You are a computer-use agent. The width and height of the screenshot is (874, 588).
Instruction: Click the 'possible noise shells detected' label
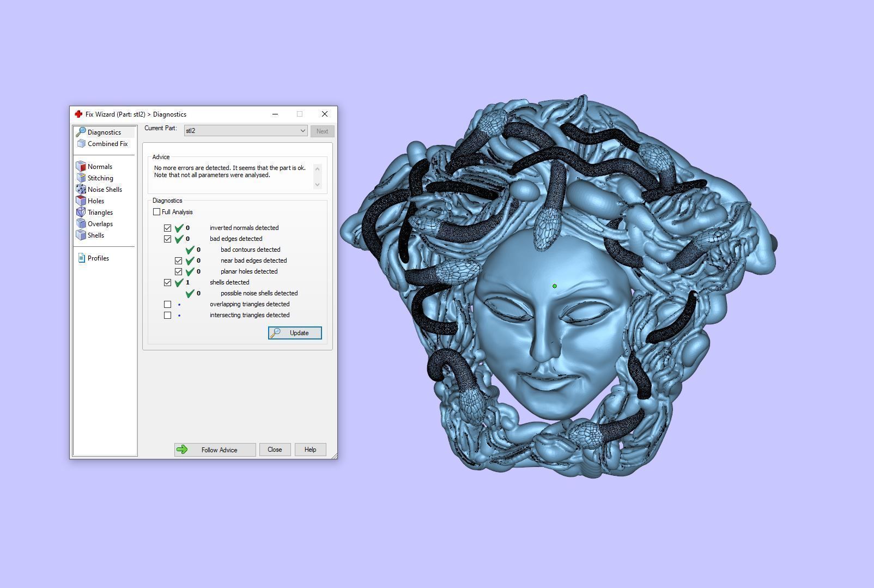pyautogui.click(x=259, y=293)
